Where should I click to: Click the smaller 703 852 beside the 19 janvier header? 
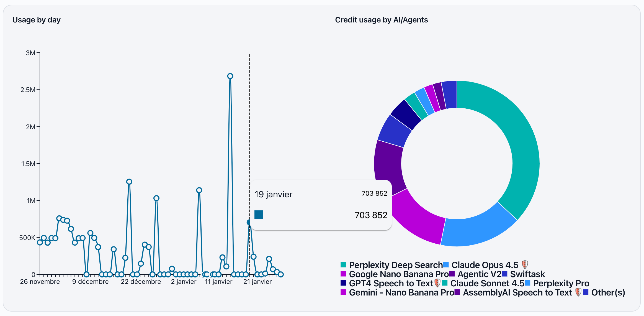point(374,193)
